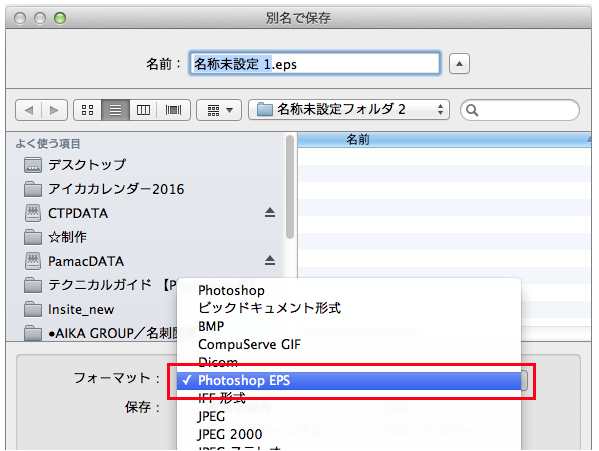This screenshot has width=599, height=451.
Task: Choose IFF 形式 from format menu
Action: click(x=349, y=398)
